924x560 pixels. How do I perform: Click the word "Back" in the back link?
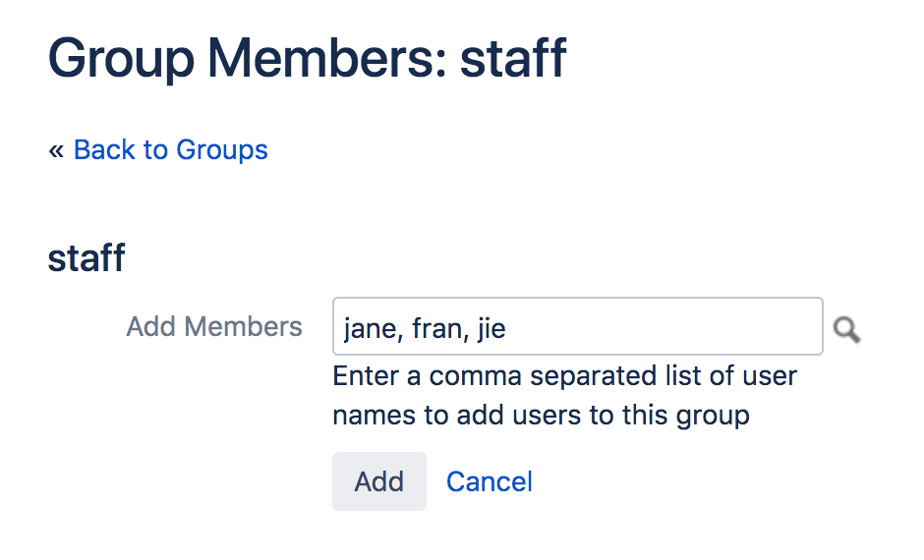(x=105, y=149)
